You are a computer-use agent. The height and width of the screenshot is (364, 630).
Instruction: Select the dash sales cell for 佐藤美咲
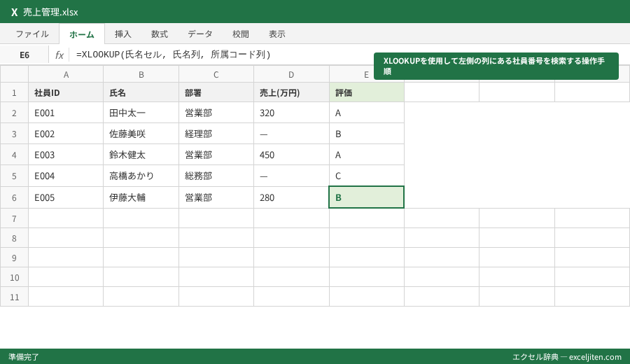(x=291, y=134)
